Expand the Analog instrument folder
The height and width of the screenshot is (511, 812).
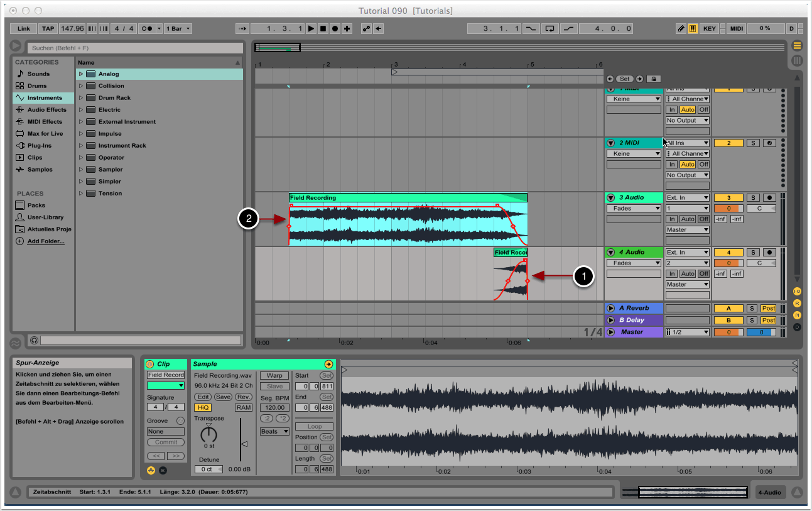coord(81,74)
